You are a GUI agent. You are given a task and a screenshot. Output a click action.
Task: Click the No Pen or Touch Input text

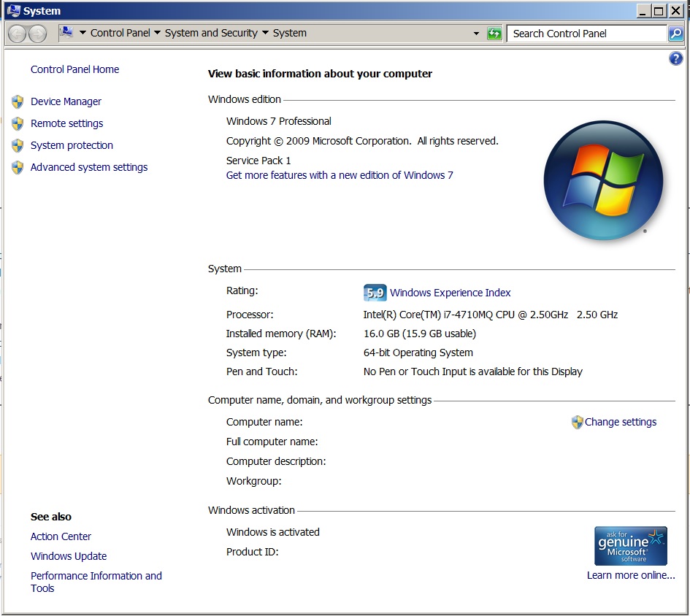click(472, 371)
